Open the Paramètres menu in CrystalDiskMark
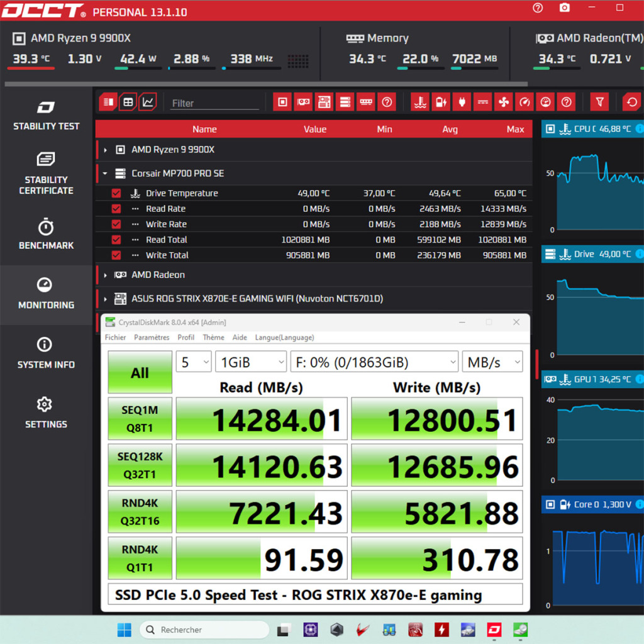The image size is (644, 644). pos(152,337)
